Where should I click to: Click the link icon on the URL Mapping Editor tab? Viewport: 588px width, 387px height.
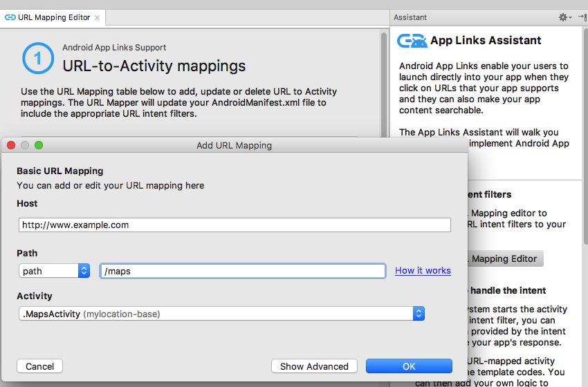tap(10, 17)
